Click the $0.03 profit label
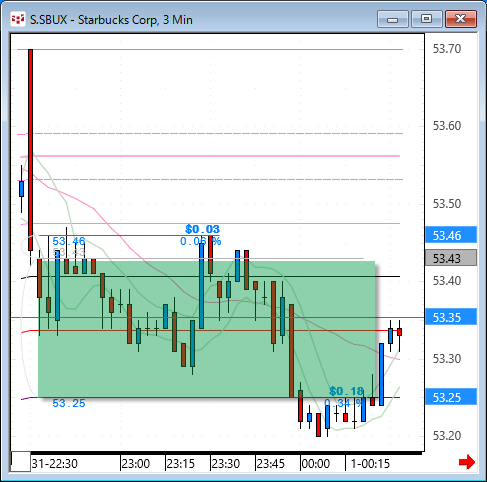 [x=203, y=229]
